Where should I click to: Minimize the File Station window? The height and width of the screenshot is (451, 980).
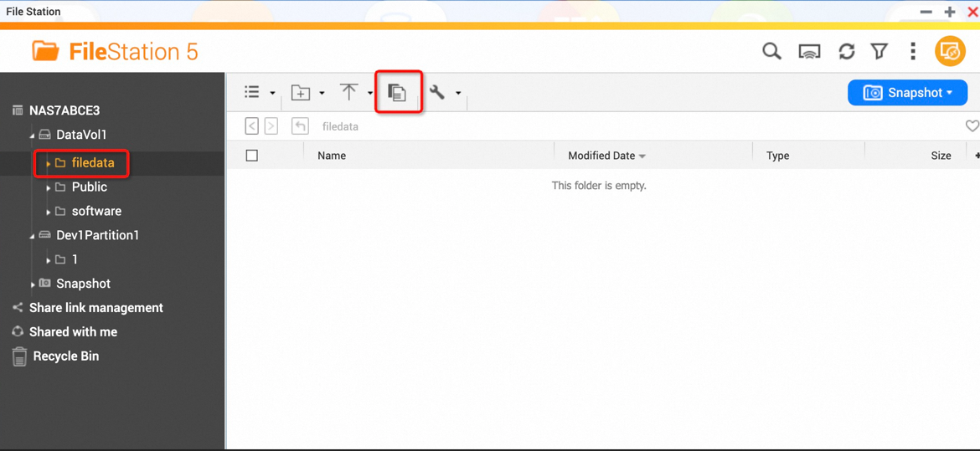(926, 12)
